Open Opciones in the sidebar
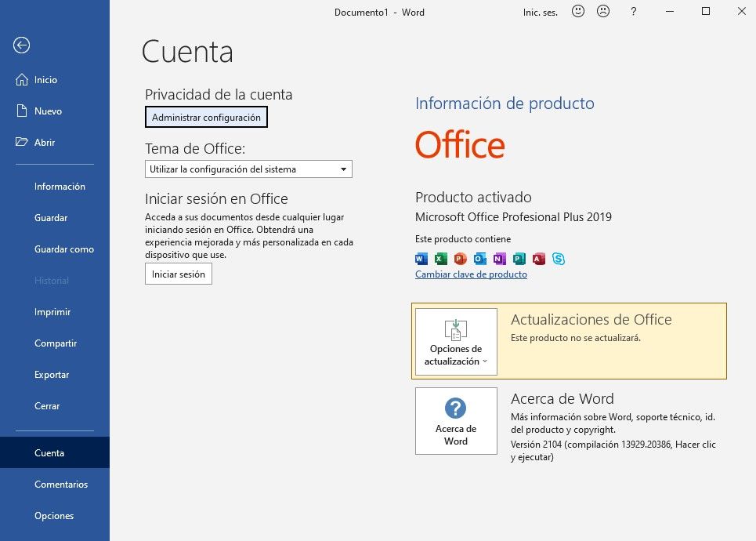 (54, 515)
